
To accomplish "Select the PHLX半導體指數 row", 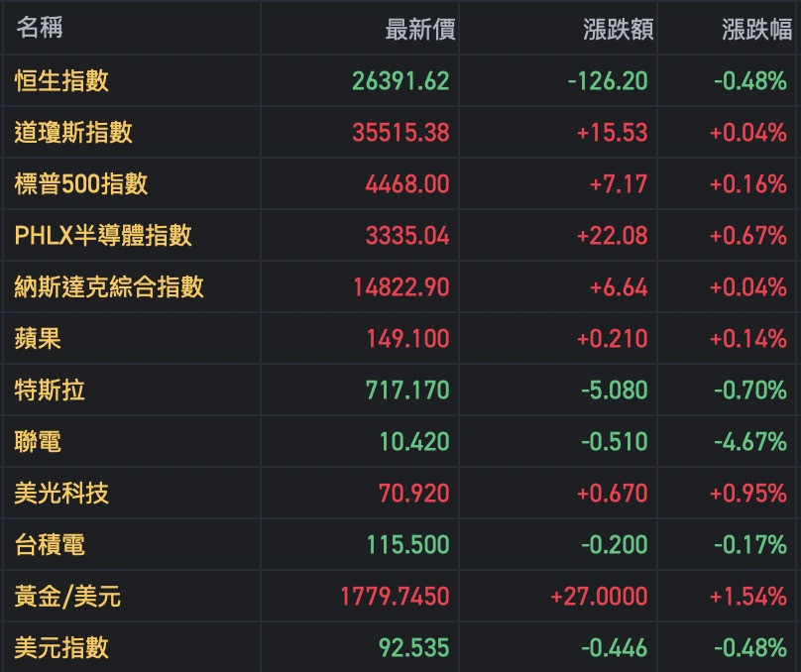I will pyautogui.click(x=103, y=236).
